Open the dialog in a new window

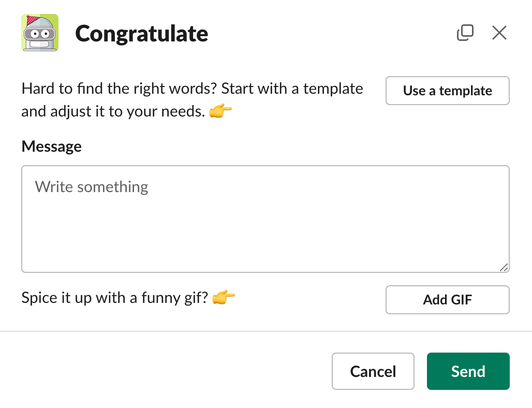tap(465, 33)
